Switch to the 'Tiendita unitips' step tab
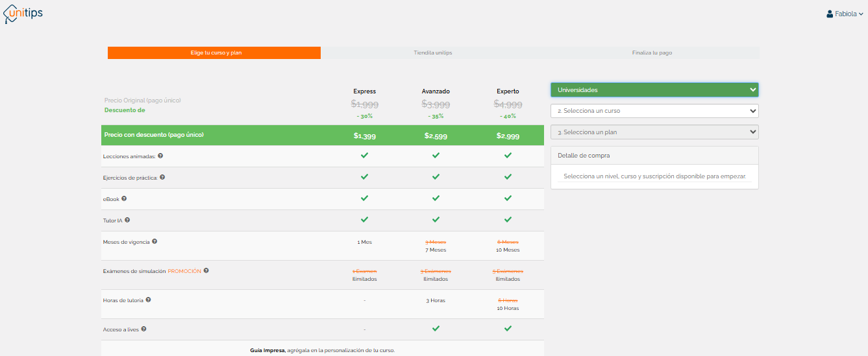This screenshot has width=868, height=356. click(433, 53)
